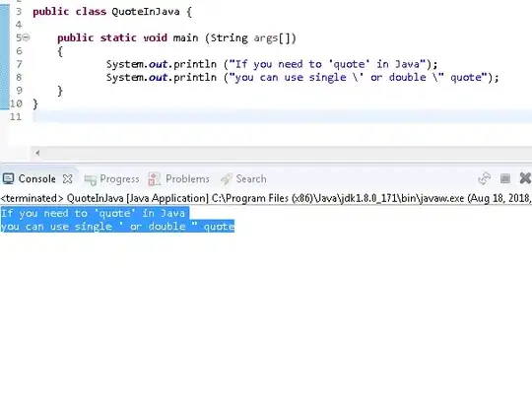Click the text 'public class QuoteInJava {'
The height and width of the screenshot is (407, 532).
112,12
